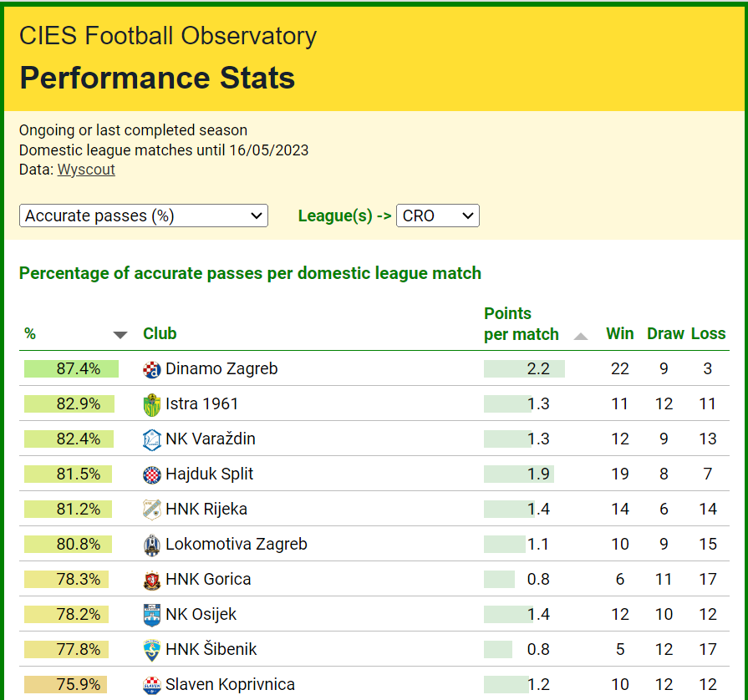Click the Istra 1961 club crest
This screenshot has width=748, height=700.
151,404
